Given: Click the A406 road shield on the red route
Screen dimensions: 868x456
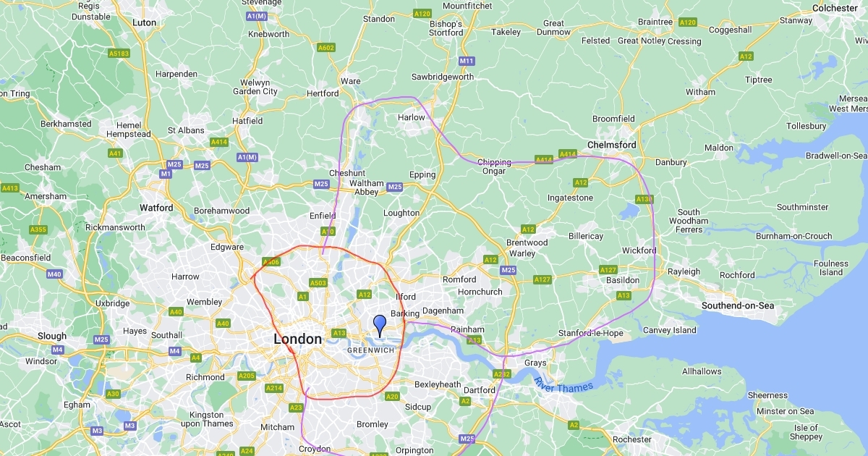Looking at the screenshot, I should (x=271, y=262).
